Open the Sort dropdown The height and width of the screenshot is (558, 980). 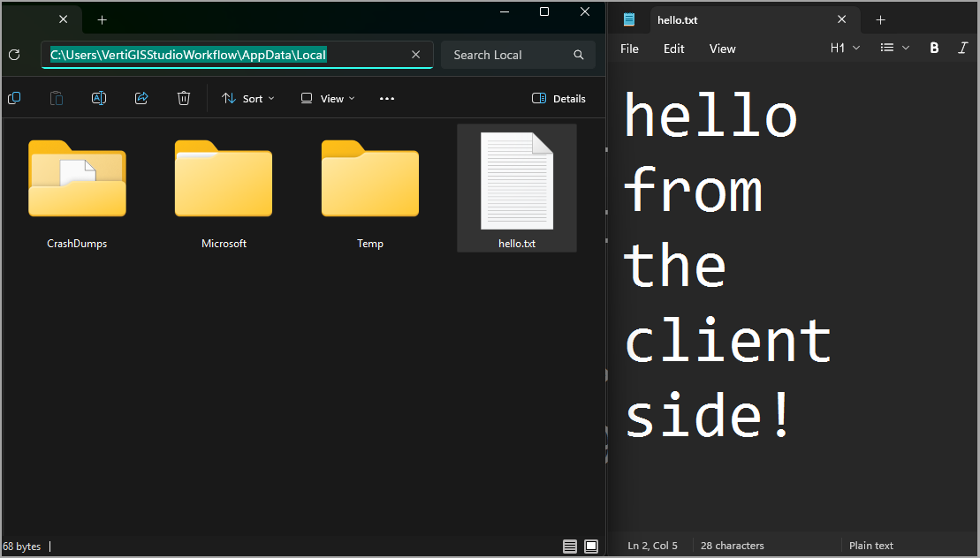[247, 99]
